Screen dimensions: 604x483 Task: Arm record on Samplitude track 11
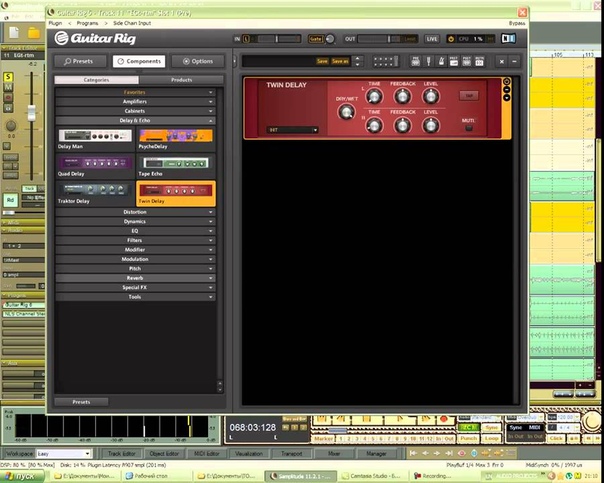click(8, 97)
